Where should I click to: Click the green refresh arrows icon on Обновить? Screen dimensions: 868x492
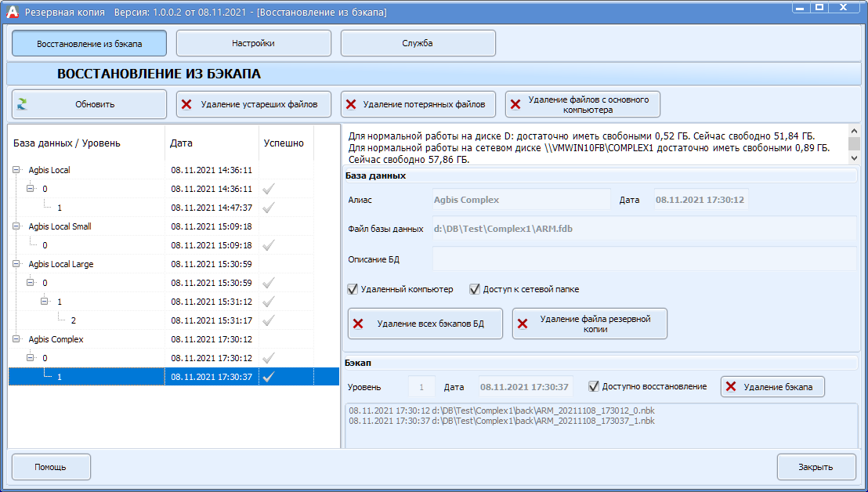(22, 104)
